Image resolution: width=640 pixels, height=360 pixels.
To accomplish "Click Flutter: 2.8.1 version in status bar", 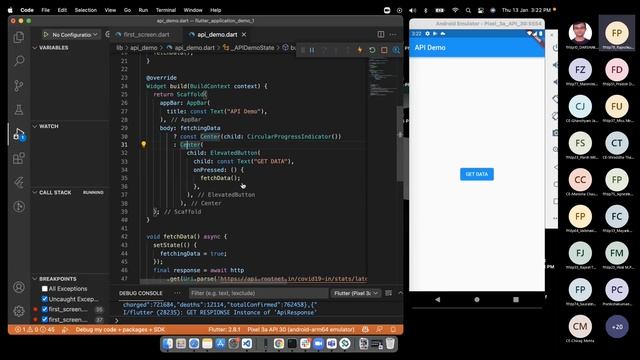I will coord(224,329).
